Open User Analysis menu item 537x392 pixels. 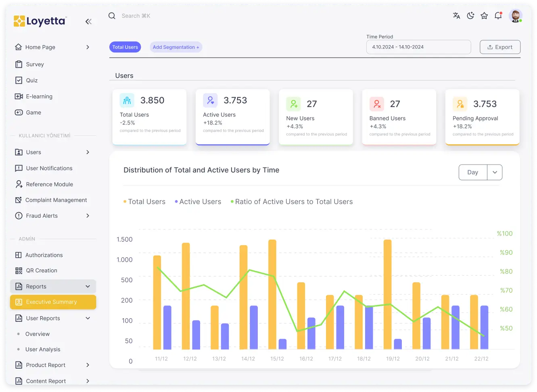[43, 349]
